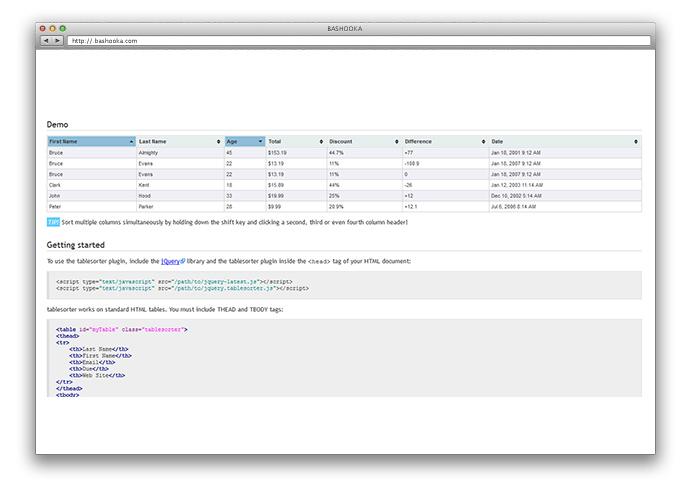The height and width of the screenshot is (486, 690).
Task: Click the <th>Last Name</th> code line
Action: click(x=99, y=349)
